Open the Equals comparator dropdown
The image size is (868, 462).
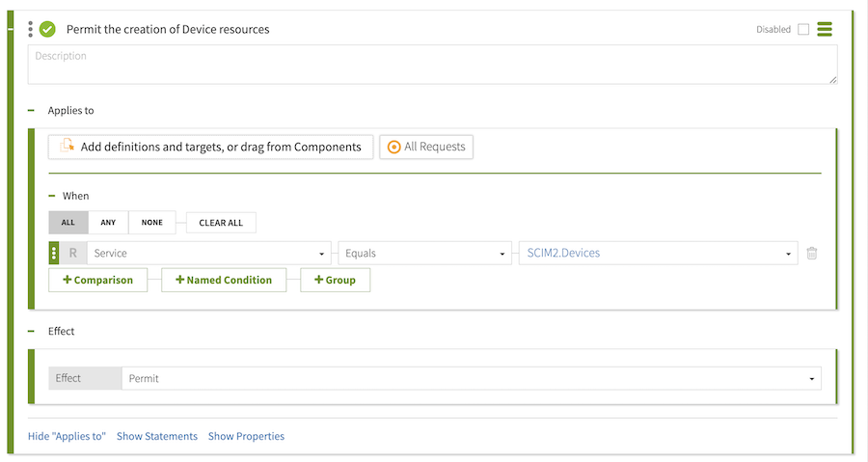424,254
